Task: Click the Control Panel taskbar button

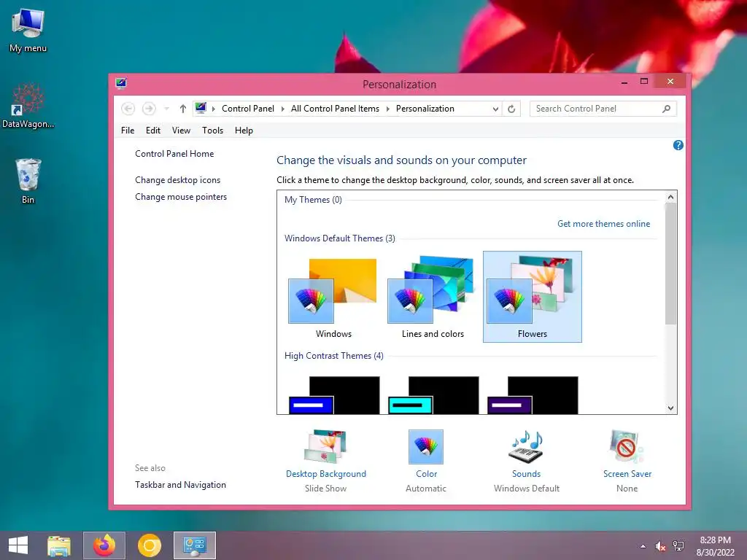Action: point(194,545)
